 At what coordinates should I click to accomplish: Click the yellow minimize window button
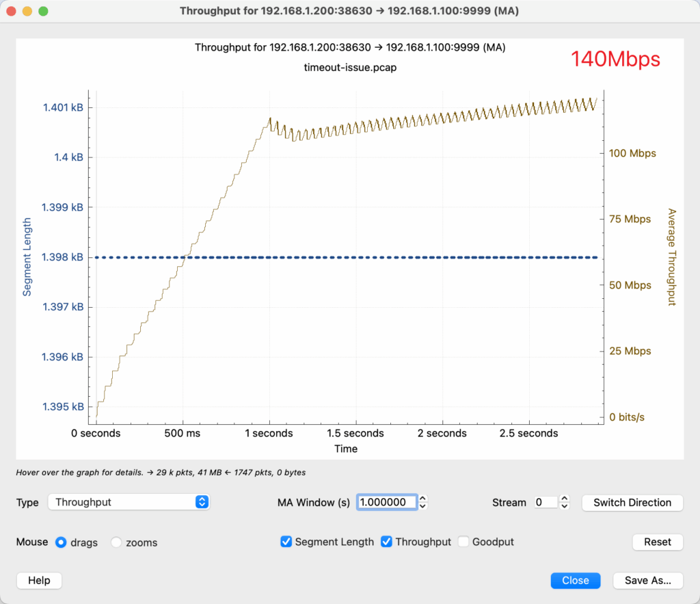[x=27, y=11]
